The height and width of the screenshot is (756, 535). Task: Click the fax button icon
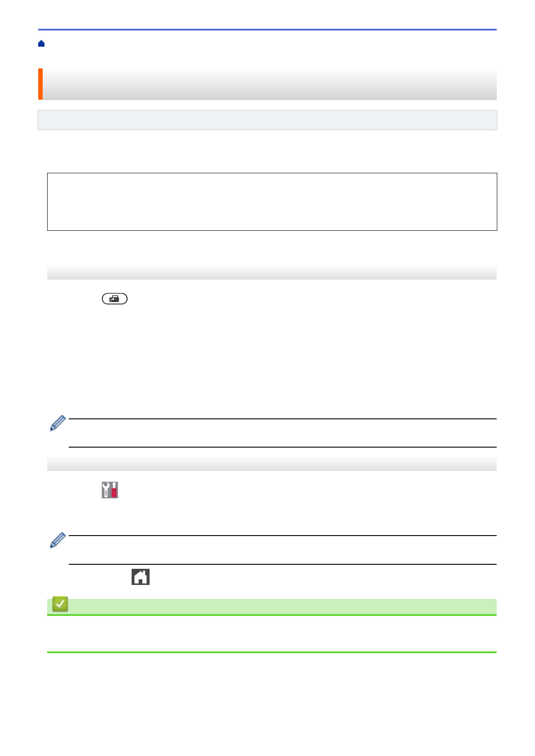click(x=115, y=299)
